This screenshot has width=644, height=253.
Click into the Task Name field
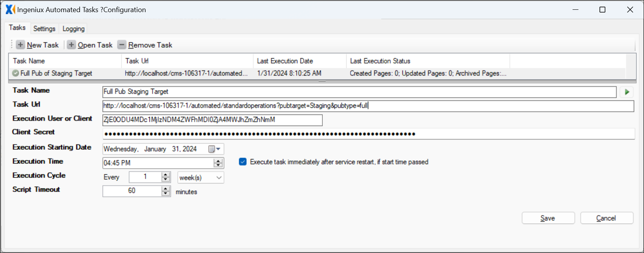(359, 92)
